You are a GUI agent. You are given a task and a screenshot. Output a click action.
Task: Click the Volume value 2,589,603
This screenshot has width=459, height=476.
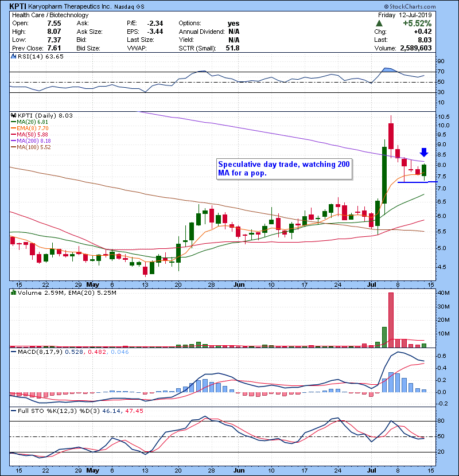click(x=416, y=48)
